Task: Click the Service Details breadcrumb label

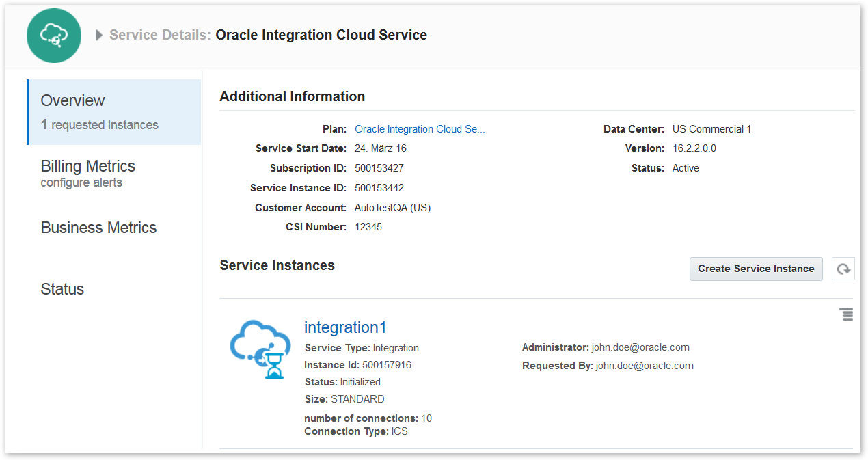Action: coord(160,36)
